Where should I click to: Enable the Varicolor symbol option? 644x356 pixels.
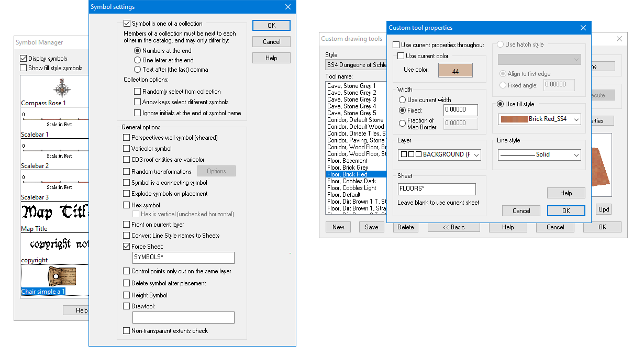click(x=126, y=148)
